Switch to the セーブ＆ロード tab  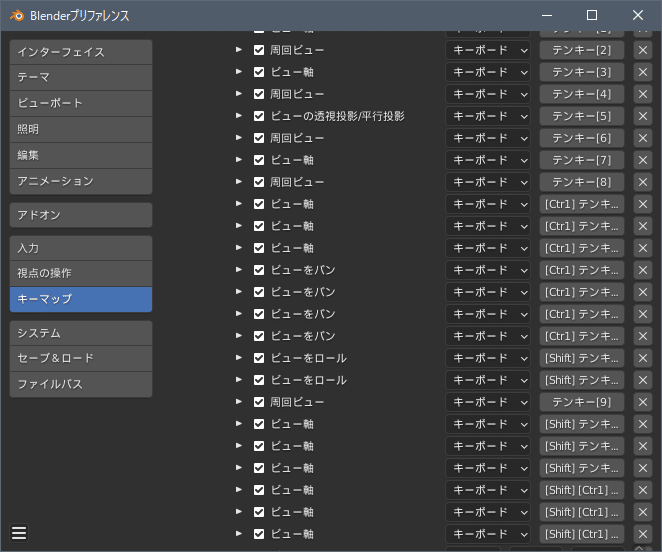81,358
